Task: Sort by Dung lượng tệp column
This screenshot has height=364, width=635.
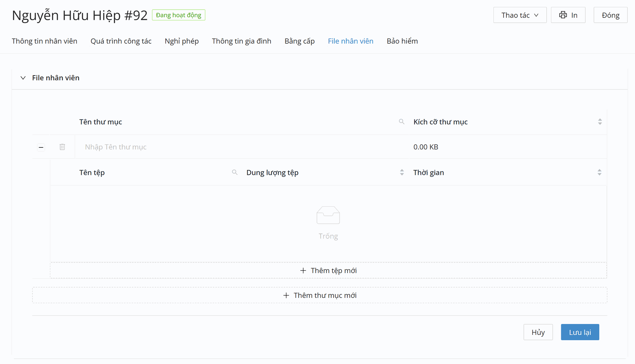Action: click(x=402, y=172)
